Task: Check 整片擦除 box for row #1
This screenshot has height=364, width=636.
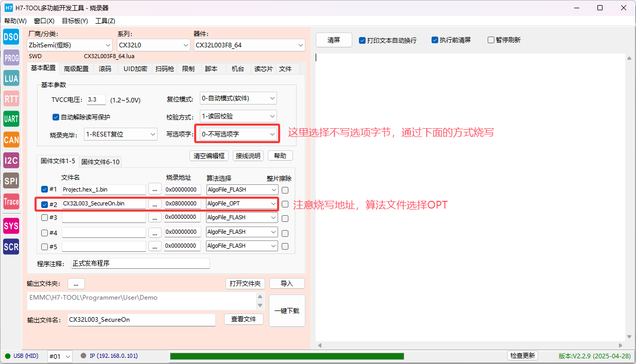Action: click(285, 190)
